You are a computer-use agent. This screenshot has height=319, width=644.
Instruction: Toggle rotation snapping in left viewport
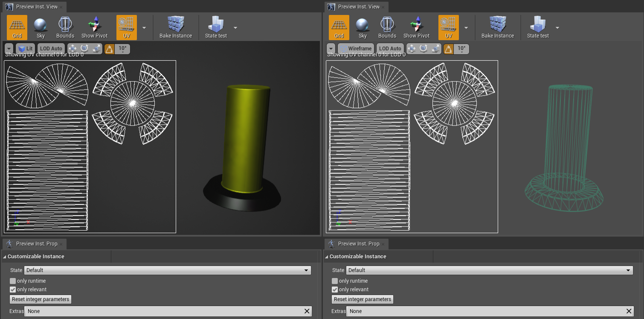pyautogui.click(x=110, y=49)
